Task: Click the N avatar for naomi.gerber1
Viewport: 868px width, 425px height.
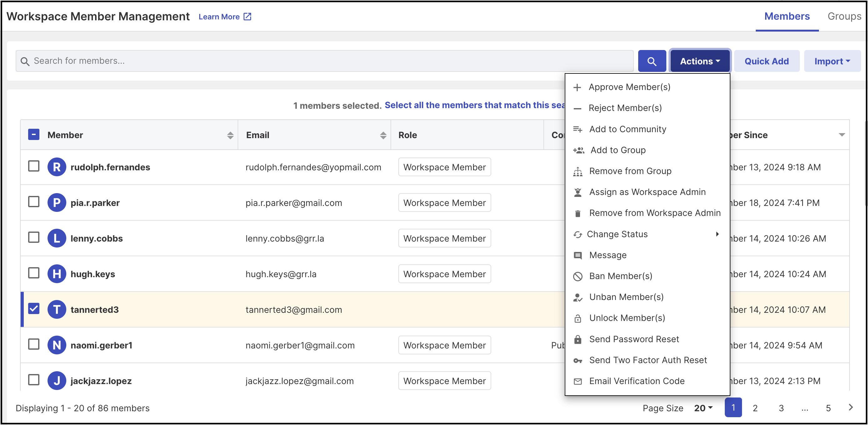Action: click(57, 345)
